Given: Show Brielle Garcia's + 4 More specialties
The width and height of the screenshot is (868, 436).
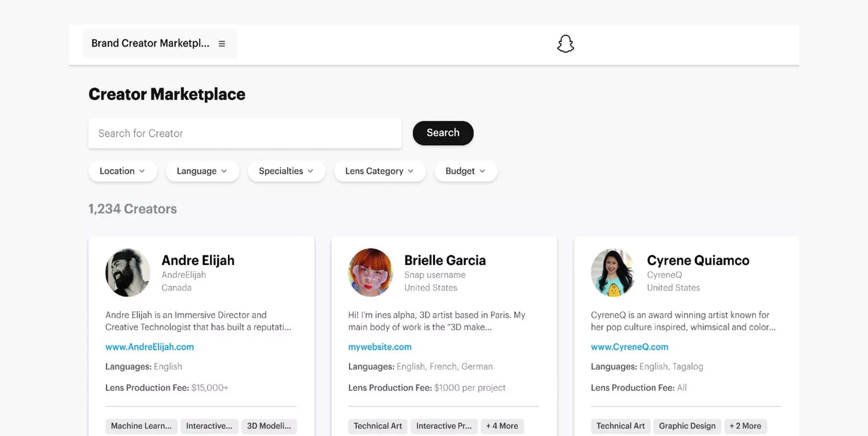Looking at the screenshot, I should click(x=502, y=426).
